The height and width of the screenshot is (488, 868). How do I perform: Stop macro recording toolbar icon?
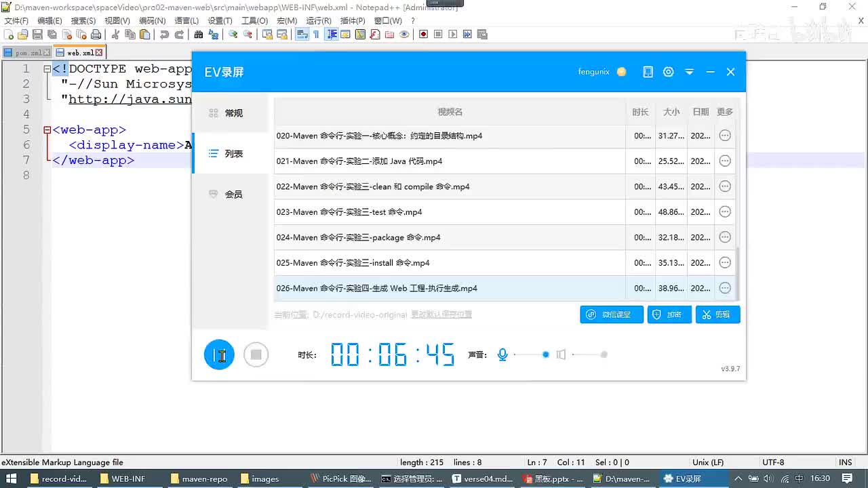[438, 35]
